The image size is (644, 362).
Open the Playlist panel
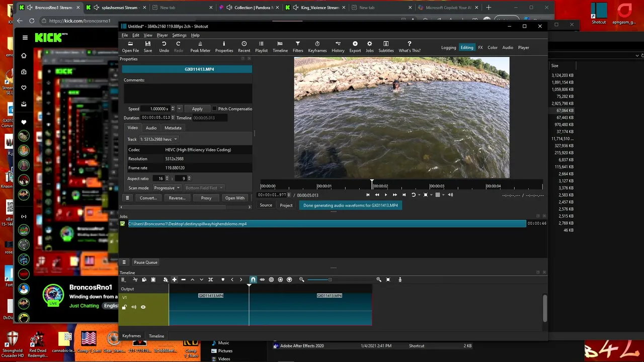click(261, 47)
